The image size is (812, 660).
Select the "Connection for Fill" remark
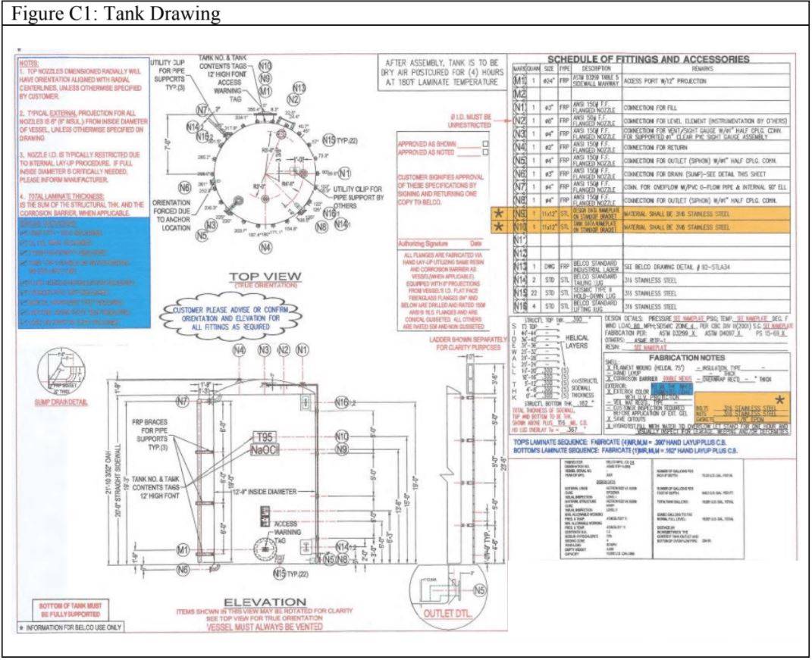click(650, 108)
